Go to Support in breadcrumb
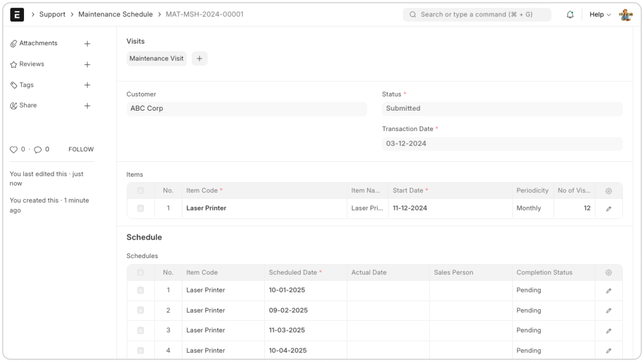This screenshot has width=644, height=362. click(x=52, y=14)
